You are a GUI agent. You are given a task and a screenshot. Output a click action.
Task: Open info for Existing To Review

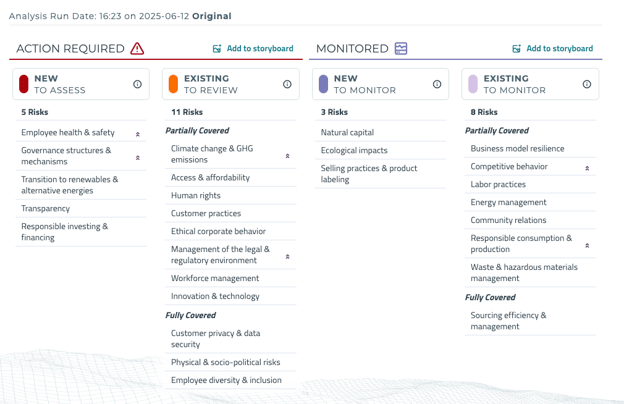click(287, 84)
